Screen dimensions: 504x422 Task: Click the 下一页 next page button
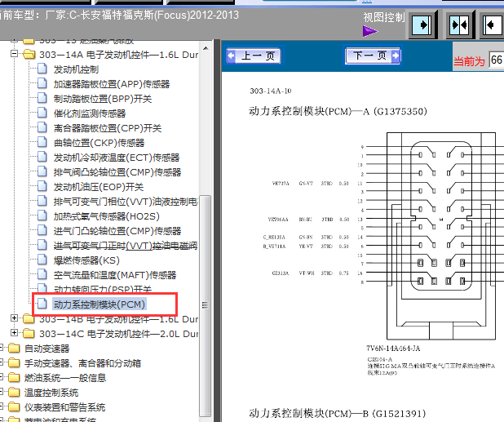pos(373,56)
